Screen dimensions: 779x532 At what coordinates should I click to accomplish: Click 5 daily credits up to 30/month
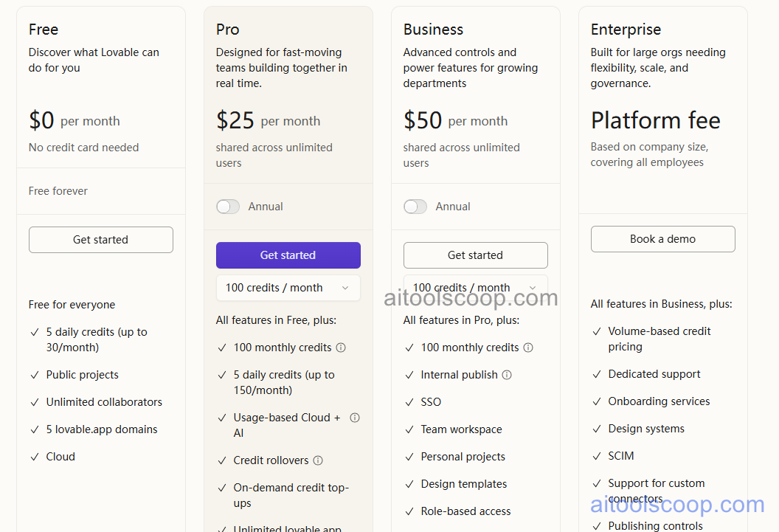[97, 339]
